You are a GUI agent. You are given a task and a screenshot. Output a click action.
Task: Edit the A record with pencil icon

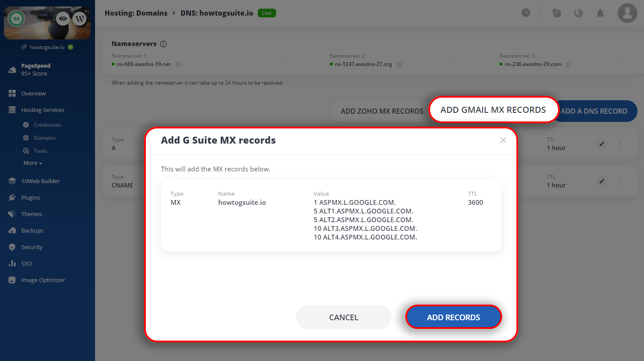point(602,144)
